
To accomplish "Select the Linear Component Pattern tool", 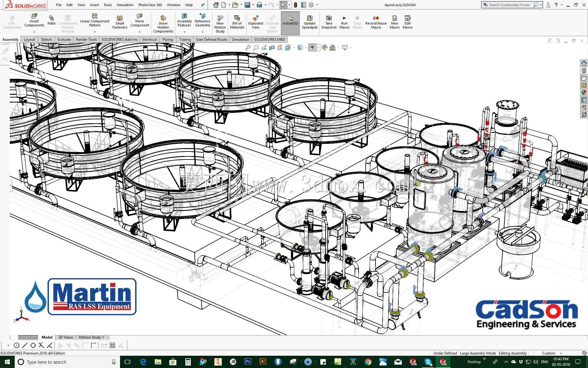I will (x=95, y=20).
